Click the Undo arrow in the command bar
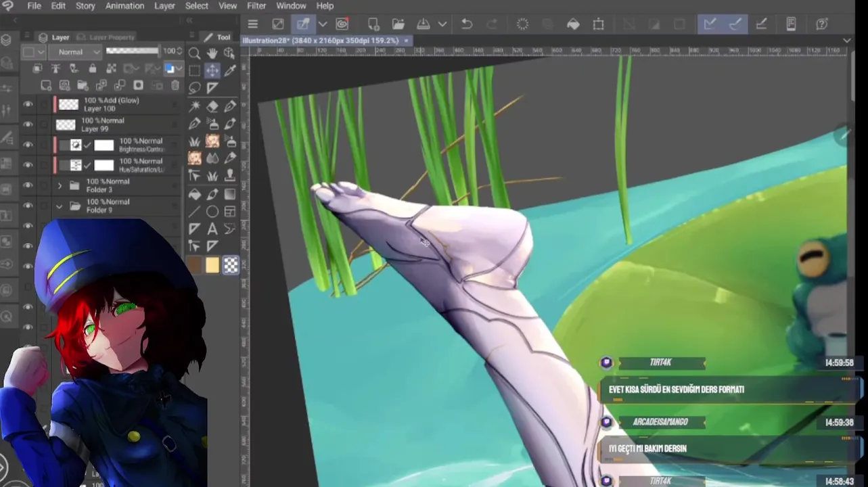The height and width of the screenshot is (487, 868). tap(466, 24)
